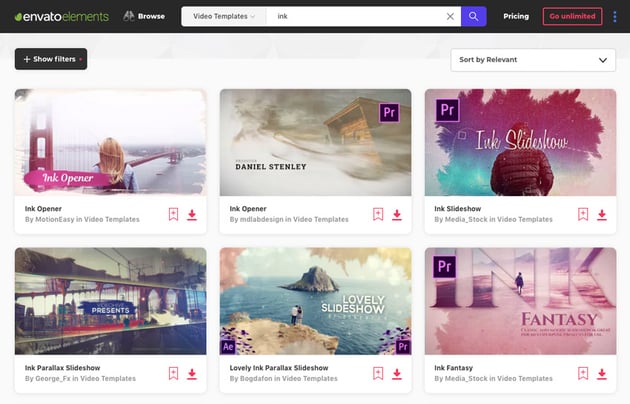
Task: Click the Ink Parallax Slideshow title by George_Fx
Action: [62, 368]
